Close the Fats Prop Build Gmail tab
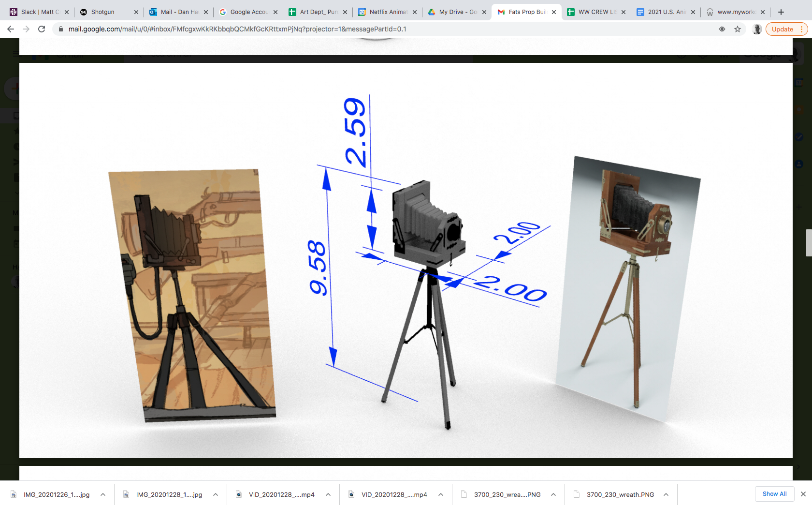Viewport: 812px width, 508px height. click(x=554, y=12)
